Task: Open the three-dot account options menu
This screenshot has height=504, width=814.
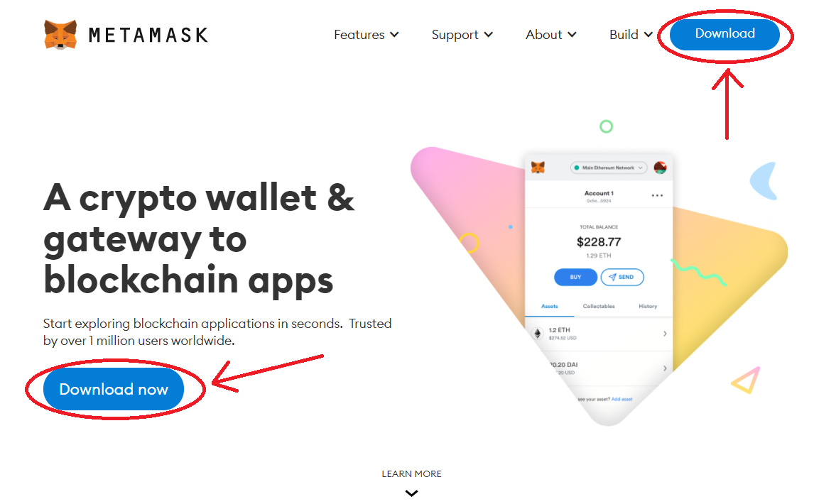Action: (657, 196)
